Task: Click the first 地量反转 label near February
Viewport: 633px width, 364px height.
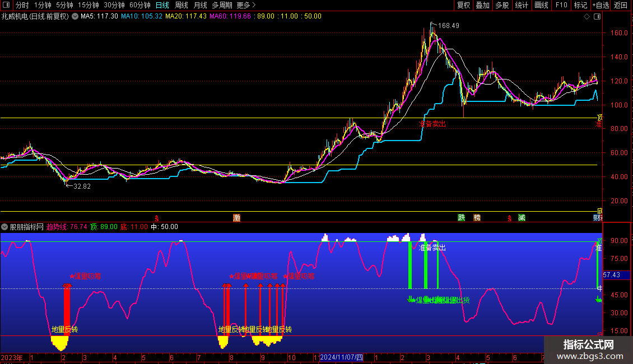Action: click(64, 330)
